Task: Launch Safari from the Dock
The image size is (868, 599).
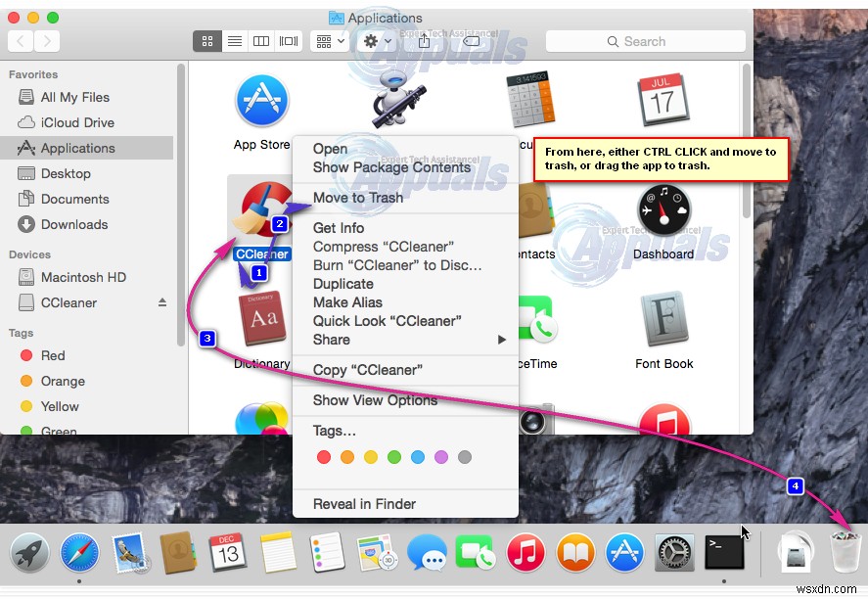Action: (79, 553)
